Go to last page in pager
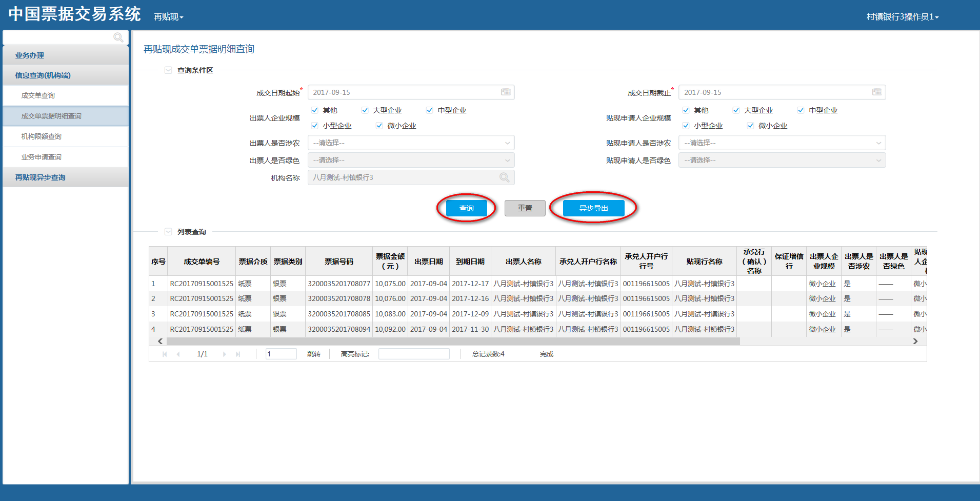 coord(238,354)
